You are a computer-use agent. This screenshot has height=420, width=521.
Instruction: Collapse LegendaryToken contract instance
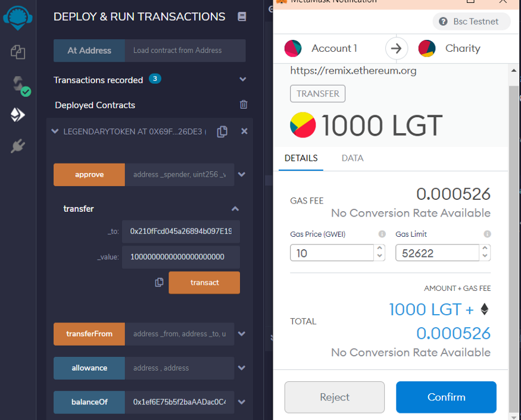[x=55, y=131]
